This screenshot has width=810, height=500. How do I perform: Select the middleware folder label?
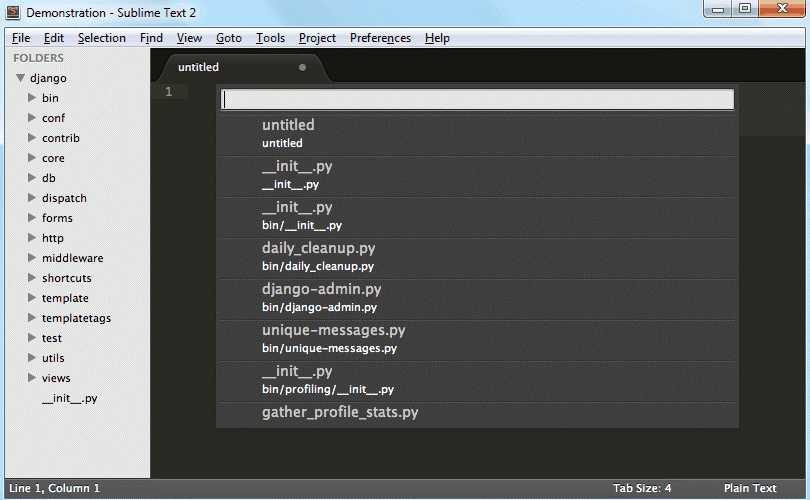tap(72, 258)
